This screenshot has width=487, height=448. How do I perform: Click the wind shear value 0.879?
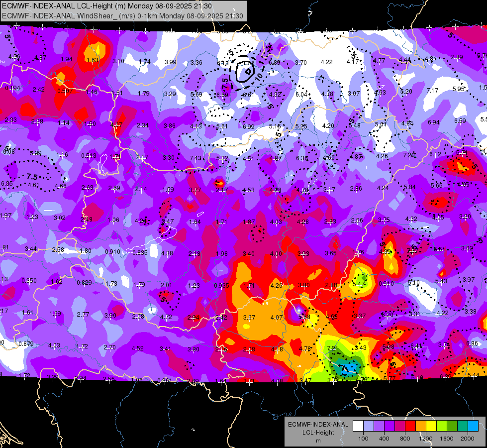(26, 344)
